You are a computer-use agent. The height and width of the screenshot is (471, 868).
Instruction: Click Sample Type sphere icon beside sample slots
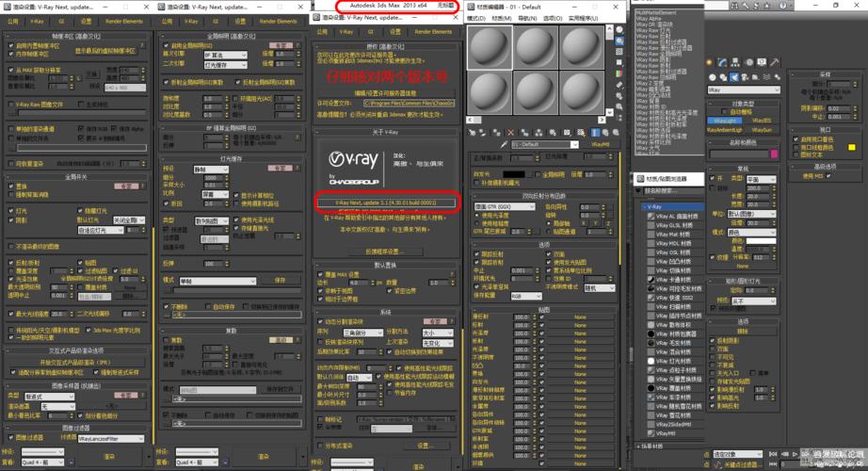point(619,30)
